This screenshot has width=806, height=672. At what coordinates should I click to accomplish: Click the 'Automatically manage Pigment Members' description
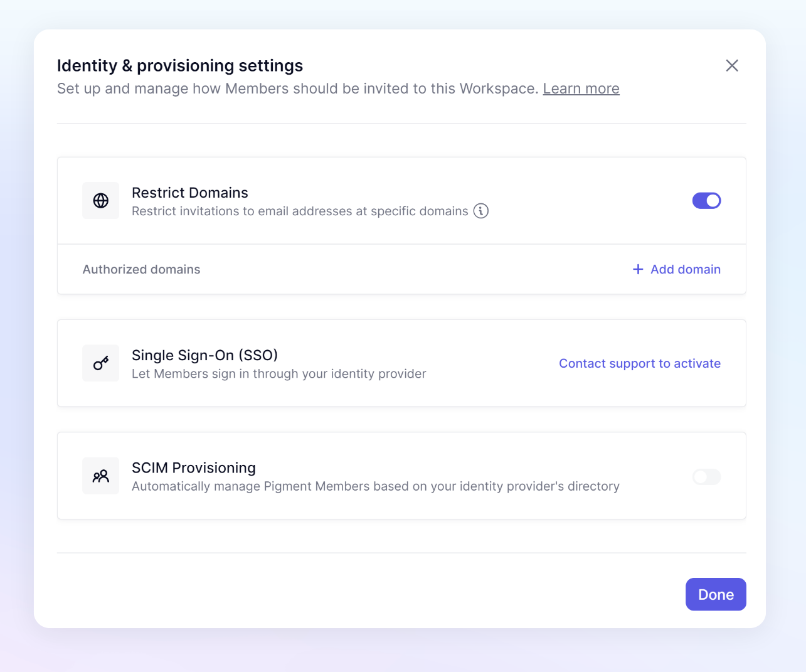point(376,486)
